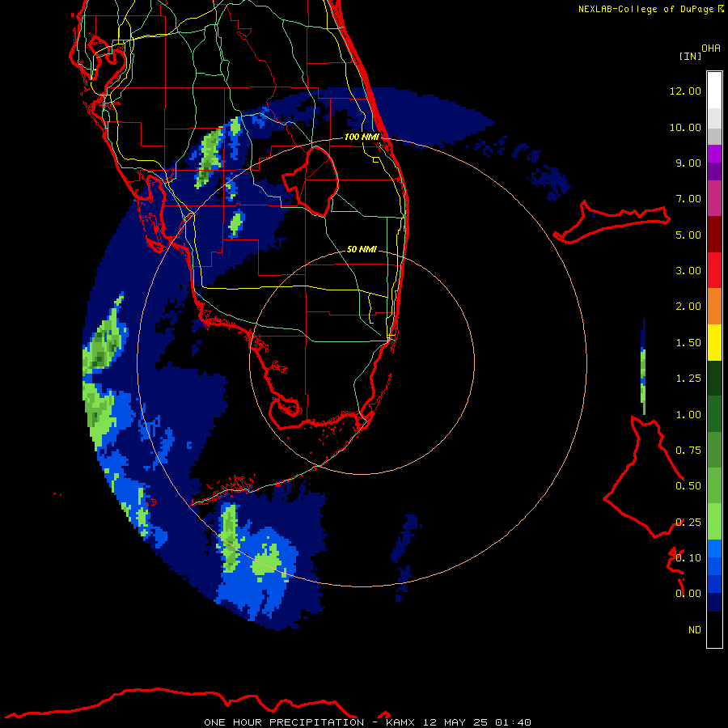Image resolution: width=728 pixels, height=728 pixels.
Task: Click the KAMX radar site identifier
Action: pyautogui.click(x=400, y=722)
